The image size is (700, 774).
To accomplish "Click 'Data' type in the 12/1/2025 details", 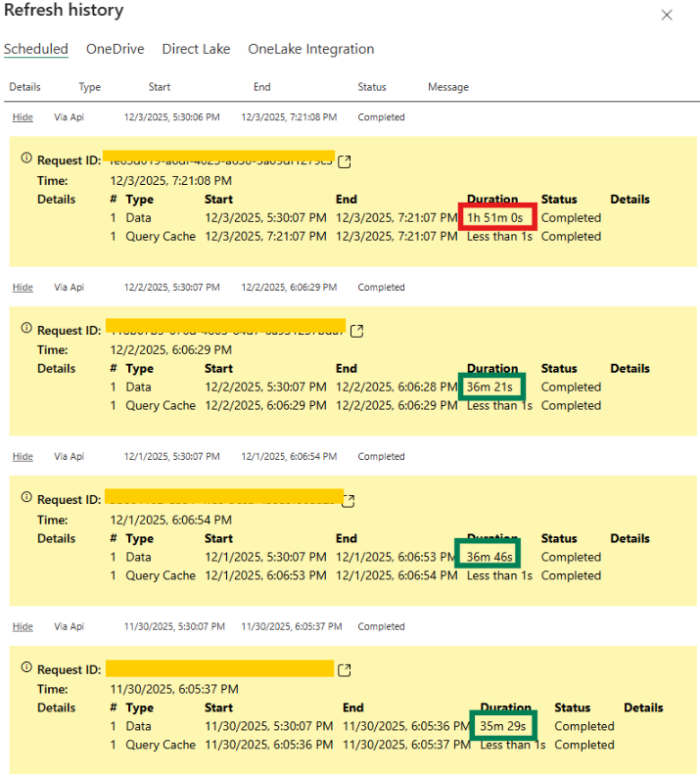I will coord(138,557).
